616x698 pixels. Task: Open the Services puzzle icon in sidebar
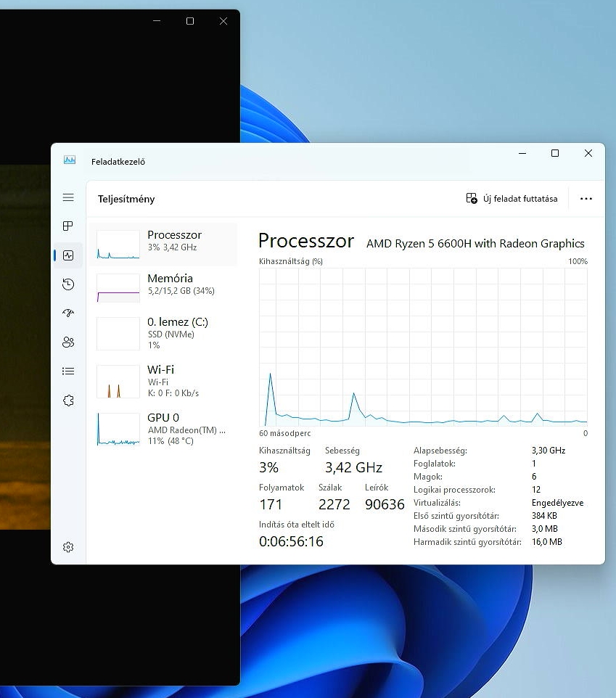(x=68, y=401)
